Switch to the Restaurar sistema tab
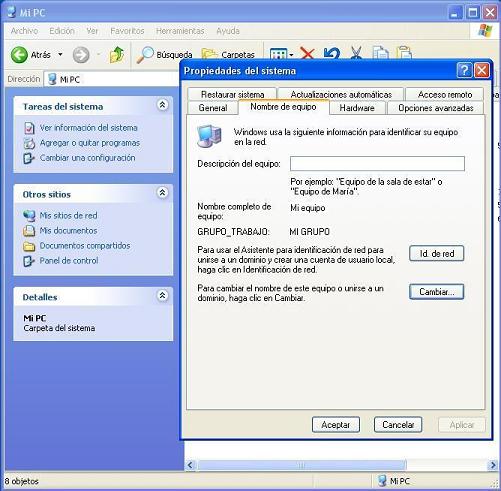Image resolution: width=501 pixels, height=491 pixels. [x=232, y=94]
